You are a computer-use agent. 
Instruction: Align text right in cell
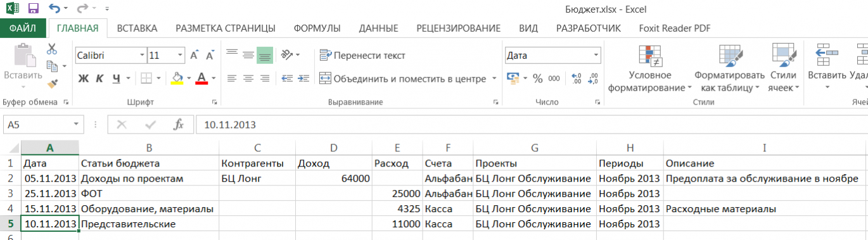point(265,78)
